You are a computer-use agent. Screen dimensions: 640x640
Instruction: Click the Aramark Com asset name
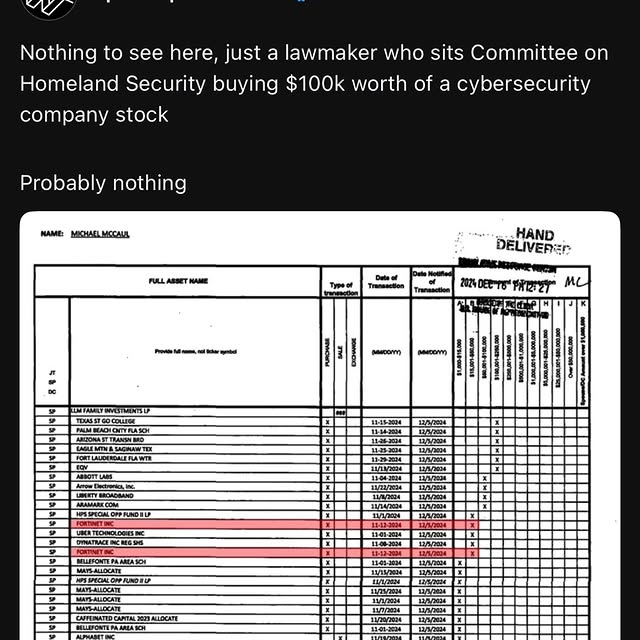coord(96,505)
